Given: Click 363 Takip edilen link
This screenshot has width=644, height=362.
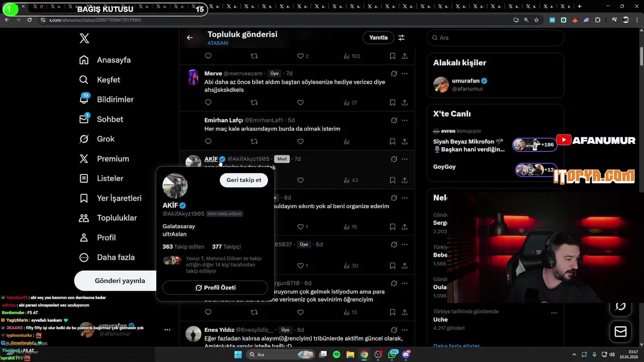Looking at the screenshot, I should pos(183,247).
